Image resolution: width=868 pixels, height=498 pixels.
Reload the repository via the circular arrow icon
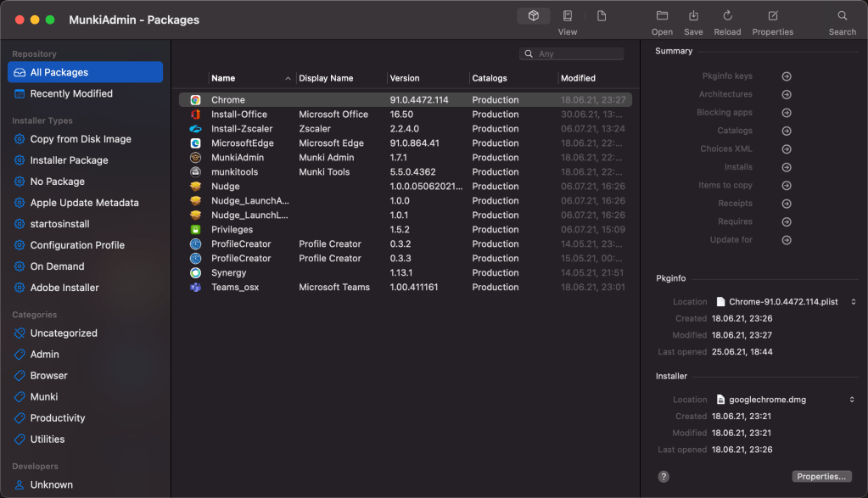pyautogui.click(x=726, y=15)
